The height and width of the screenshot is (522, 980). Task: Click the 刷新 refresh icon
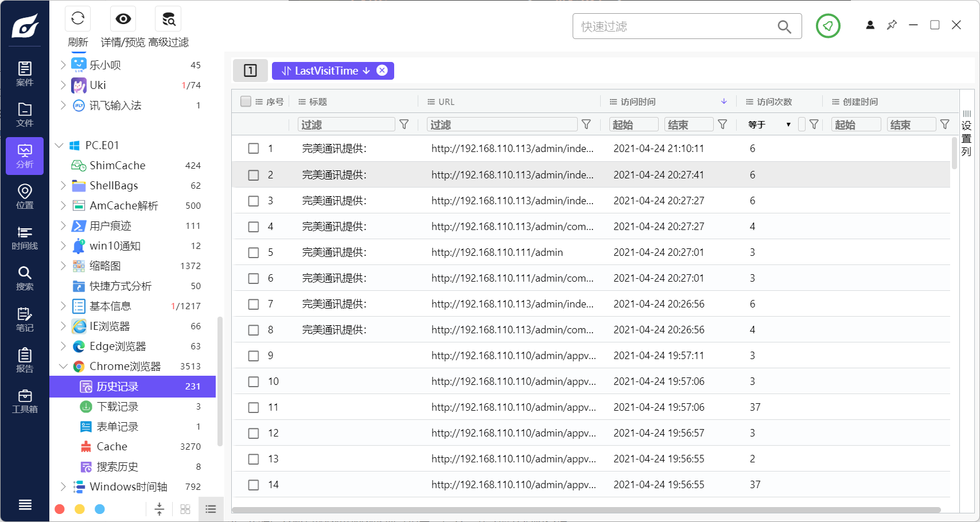78,19
